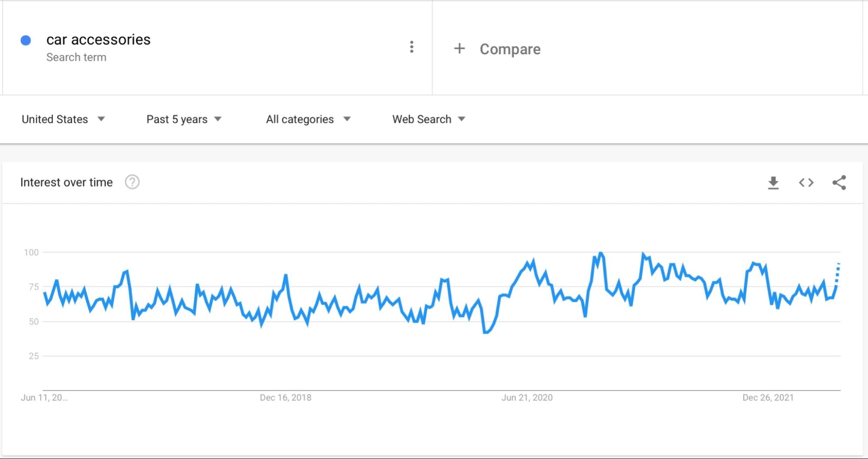Open the Past 5 years time range dropdown
Viewport: 868px width, 459px height.
(184, 119)
